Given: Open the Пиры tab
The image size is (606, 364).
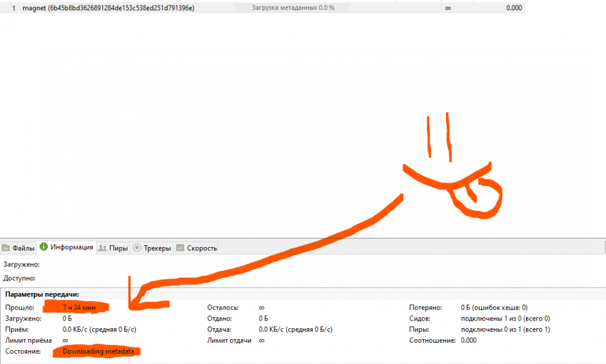Looking at the screenshot, I should pos(113,248).
